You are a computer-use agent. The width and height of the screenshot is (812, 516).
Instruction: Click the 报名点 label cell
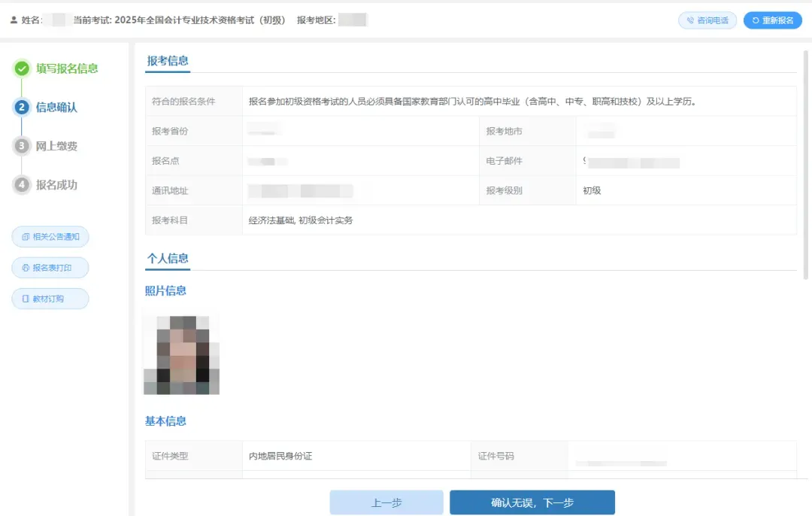pos(194,161)
